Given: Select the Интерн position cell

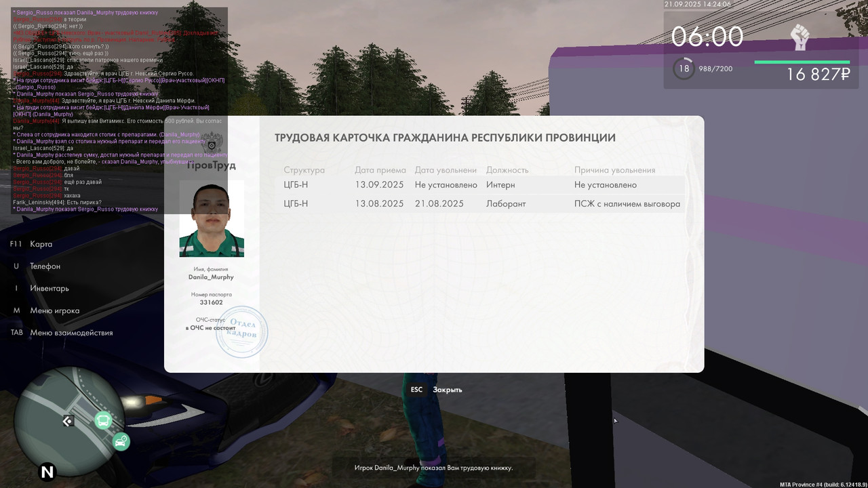Looking at the screenshot, I should coord(500,185).
